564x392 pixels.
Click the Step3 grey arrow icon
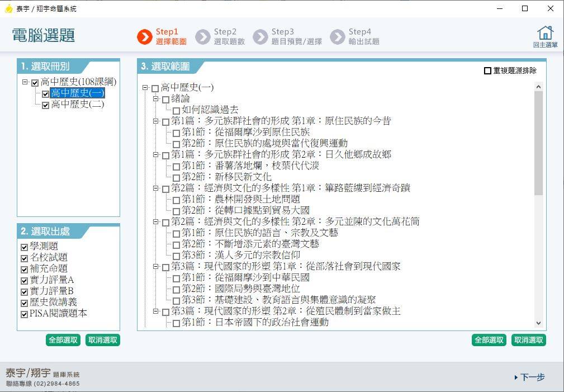(x=260, y=37)
